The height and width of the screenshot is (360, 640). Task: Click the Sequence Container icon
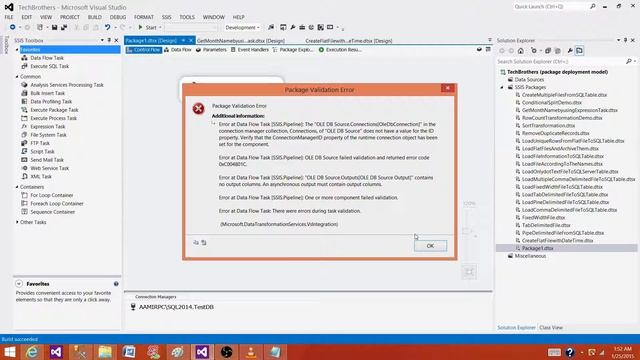[x=24, y=212]
